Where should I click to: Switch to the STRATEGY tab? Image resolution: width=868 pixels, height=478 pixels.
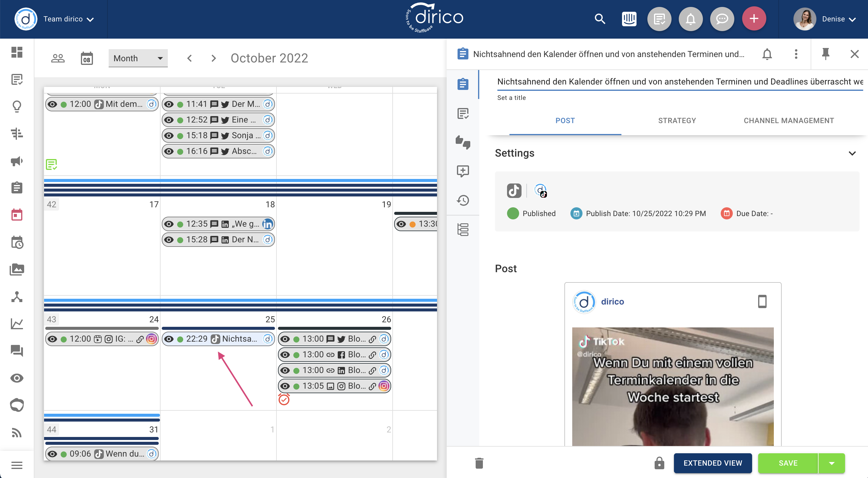(677, 121)
